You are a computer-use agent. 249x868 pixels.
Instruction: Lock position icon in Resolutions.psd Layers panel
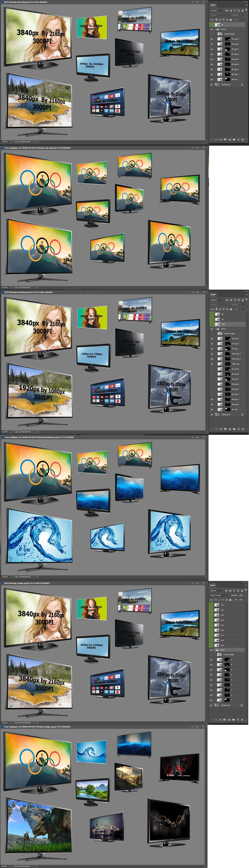(x=224, y=309)
